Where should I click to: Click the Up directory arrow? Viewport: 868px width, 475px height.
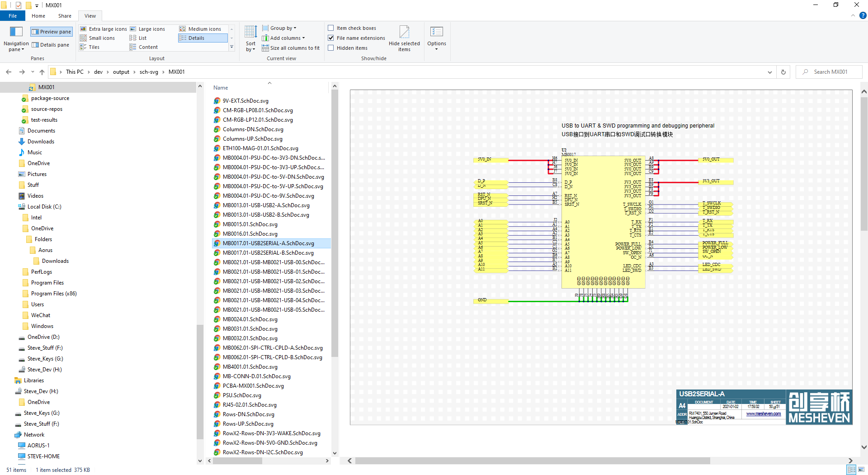tap(42, 72)
